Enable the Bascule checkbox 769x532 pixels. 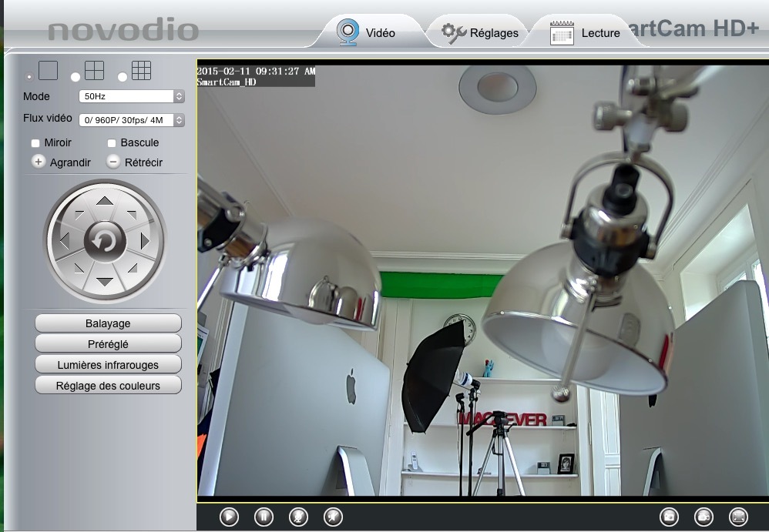pyautogui.click(x=112, y=143)
